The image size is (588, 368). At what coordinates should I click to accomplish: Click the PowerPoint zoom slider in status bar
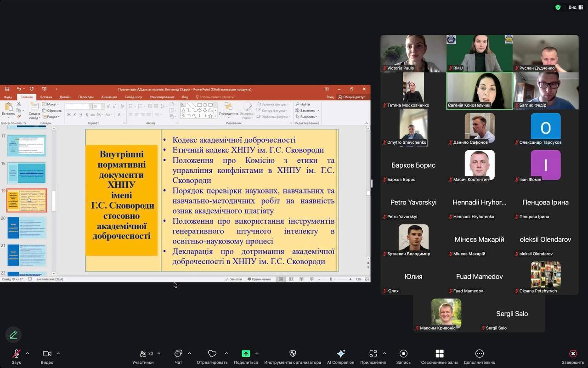coord(331,279)
